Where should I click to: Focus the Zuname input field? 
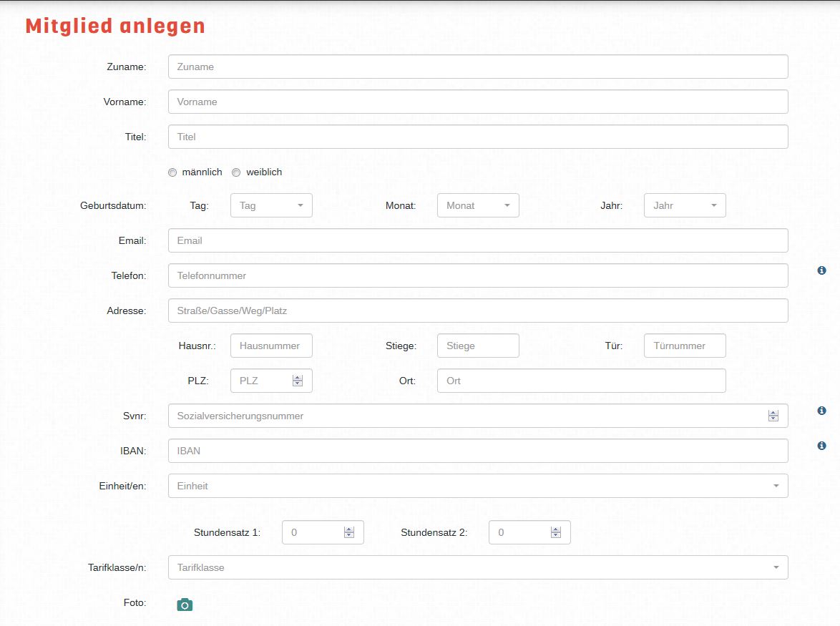click(477, 67)
